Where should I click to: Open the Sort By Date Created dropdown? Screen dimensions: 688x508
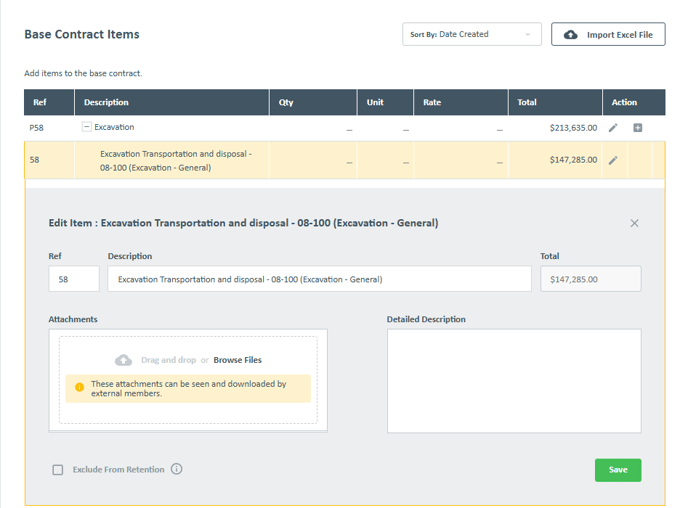click(471, 35)
